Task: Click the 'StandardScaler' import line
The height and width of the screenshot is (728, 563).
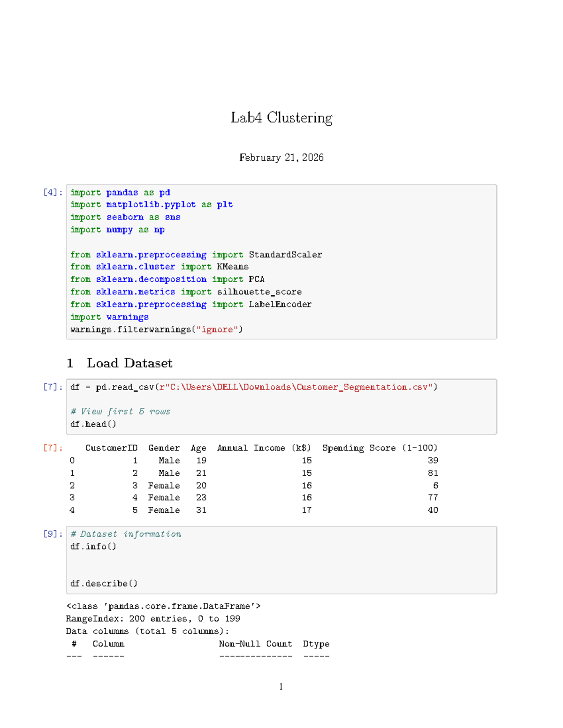Action: point(196,255)
